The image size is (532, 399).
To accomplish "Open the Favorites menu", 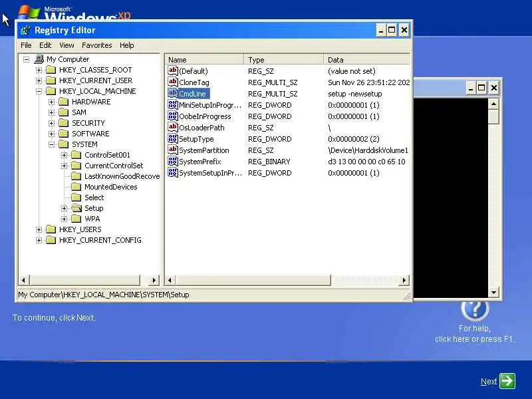I will coord(96,45).
